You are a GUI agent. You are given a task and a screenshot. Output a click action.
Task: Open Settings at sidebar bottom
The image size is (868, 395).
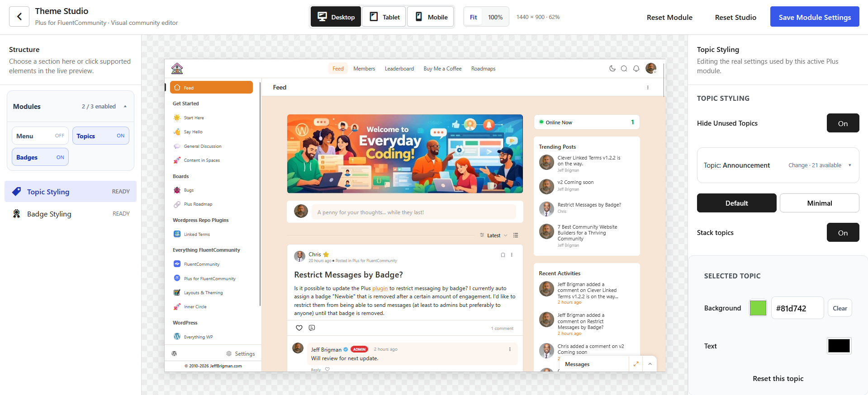(x=241, y=353)
